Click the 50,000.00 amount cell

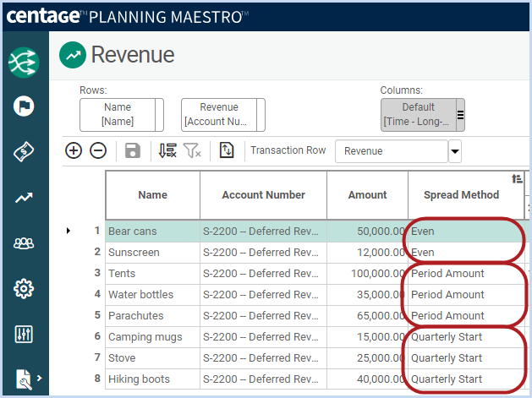[x=367, y=232]
